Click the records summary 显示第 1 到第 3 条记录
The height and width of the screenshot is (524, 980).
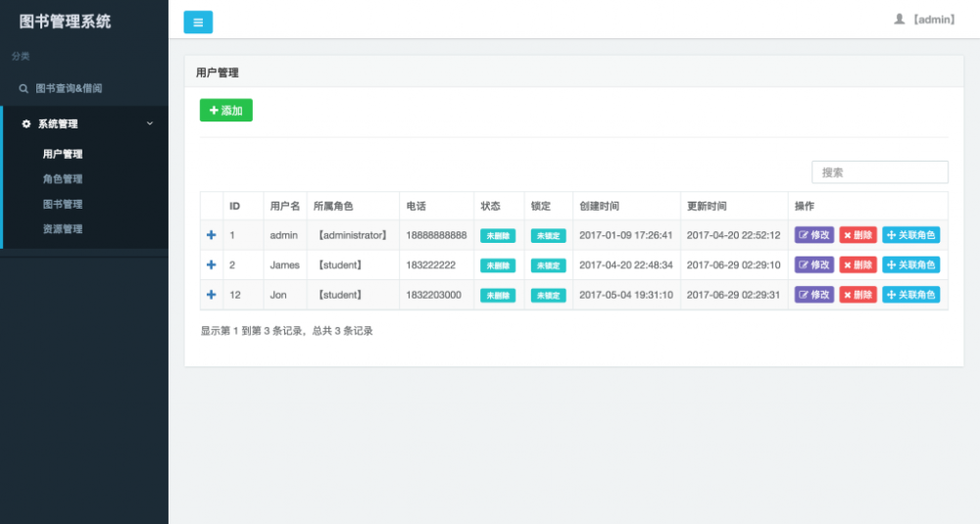[x=251, y=331]
